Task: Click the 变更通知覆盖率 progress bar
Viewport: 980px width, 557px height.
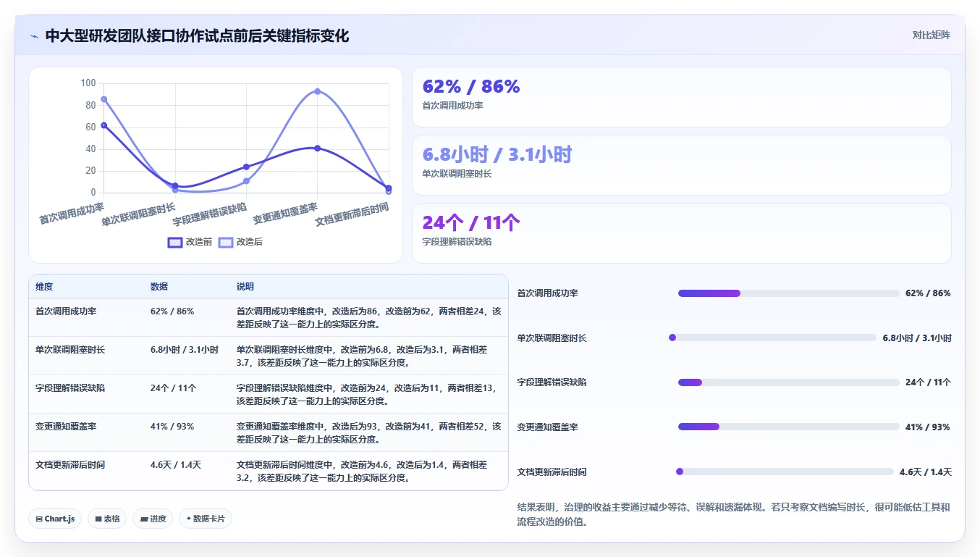Action: 788,427
